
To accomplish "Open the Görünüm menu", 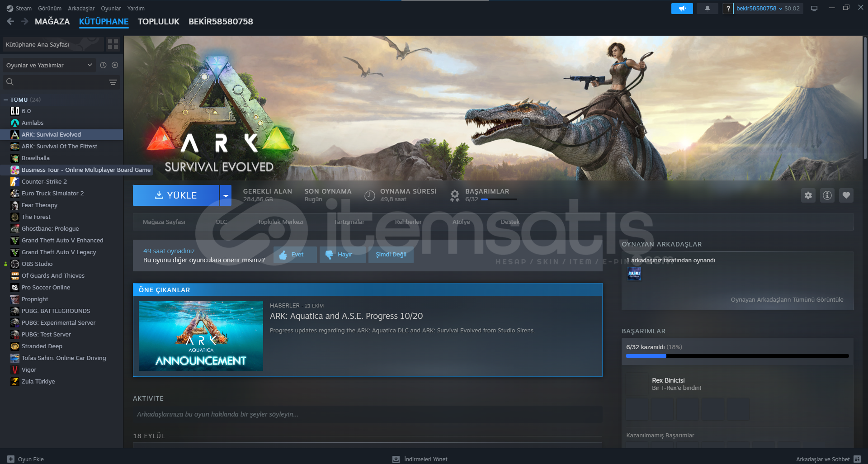I will [49, 8].
